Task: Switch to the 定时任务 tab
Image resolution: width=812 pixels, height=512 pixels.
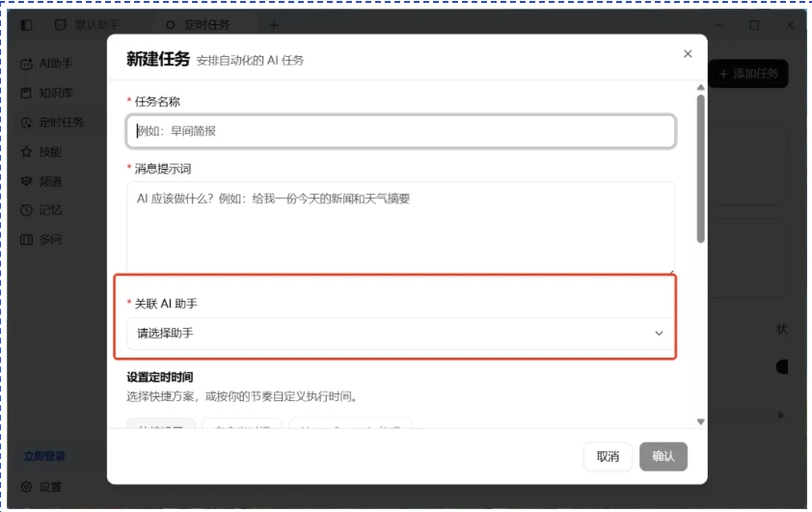Action: tap(199, 25)
